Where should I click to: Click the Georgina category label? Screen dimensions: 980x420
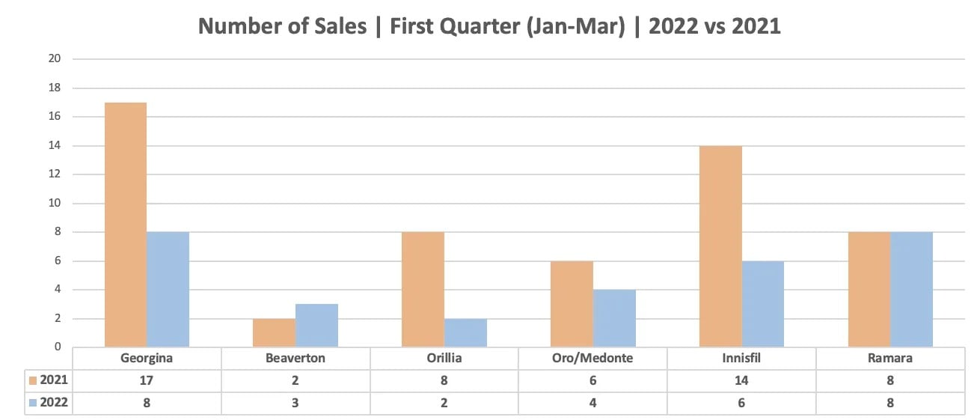[147, 358]
